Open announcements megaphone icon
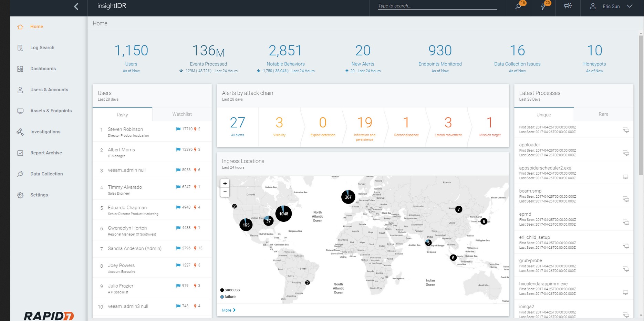This screenshot has width=644, height=321. 568,6
